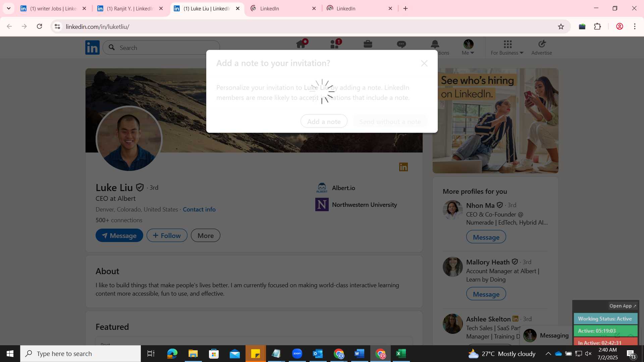Image resolution: width=644 pixels, height=362 pixels.
Task: Open the For Business grid icon
Action: tap(507, 44)
